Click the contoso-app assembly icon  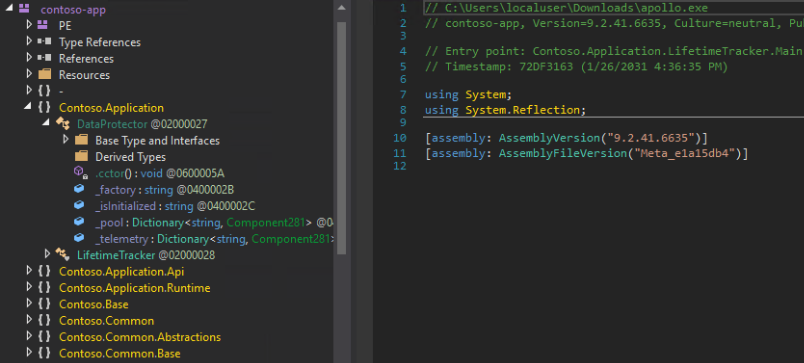[x=24, y=9]
